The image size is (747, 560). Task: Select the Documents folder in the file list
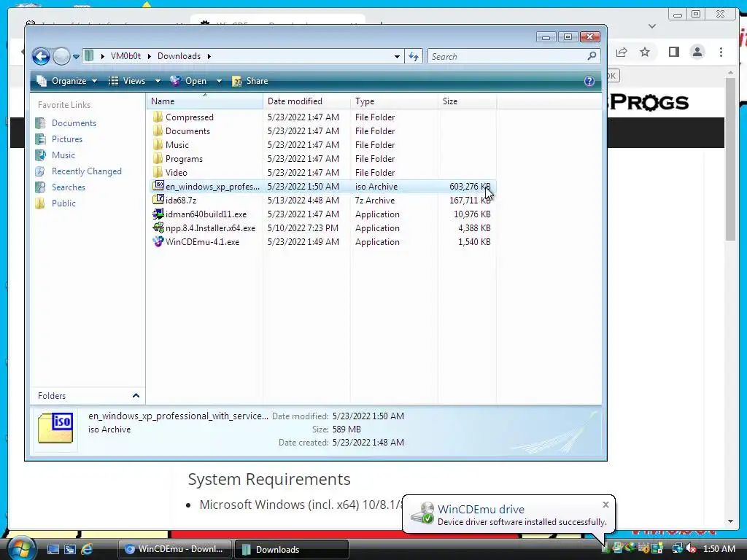point(187,131)
